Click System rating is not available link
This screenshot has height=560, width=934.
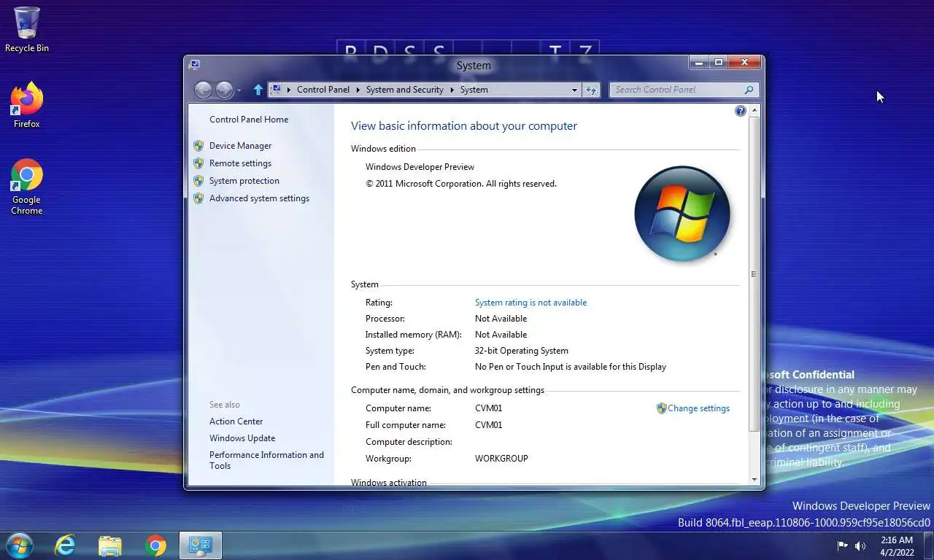[x=530, y=303]
